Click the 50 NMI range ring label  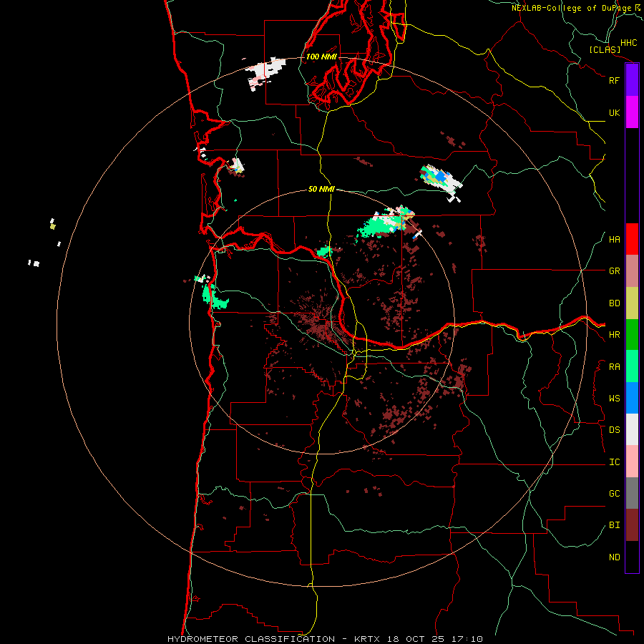(x=321, y=189)
